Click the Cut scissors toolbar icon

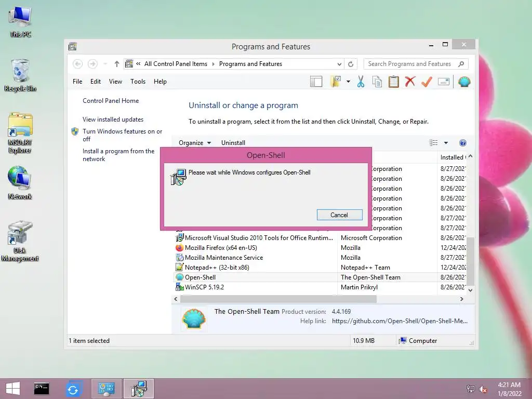(361, 82)
